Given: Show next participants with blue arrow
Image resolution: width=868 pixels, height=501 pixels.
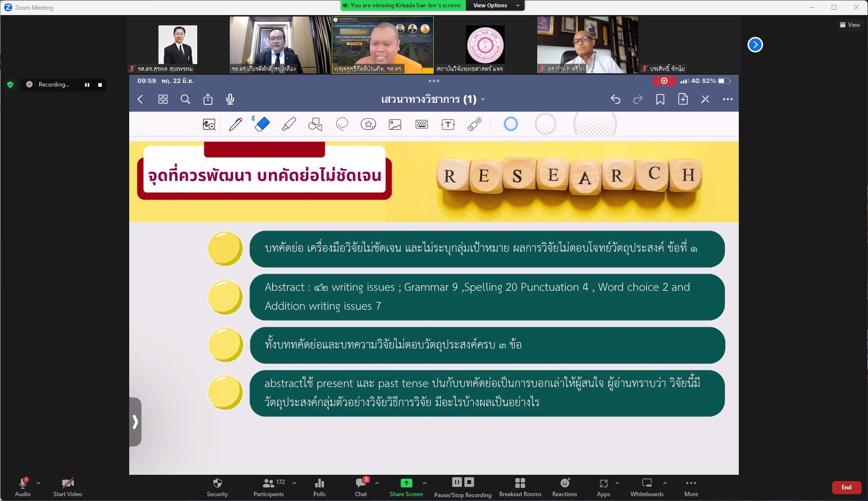Looking at the screenshot, I should 755,45.
